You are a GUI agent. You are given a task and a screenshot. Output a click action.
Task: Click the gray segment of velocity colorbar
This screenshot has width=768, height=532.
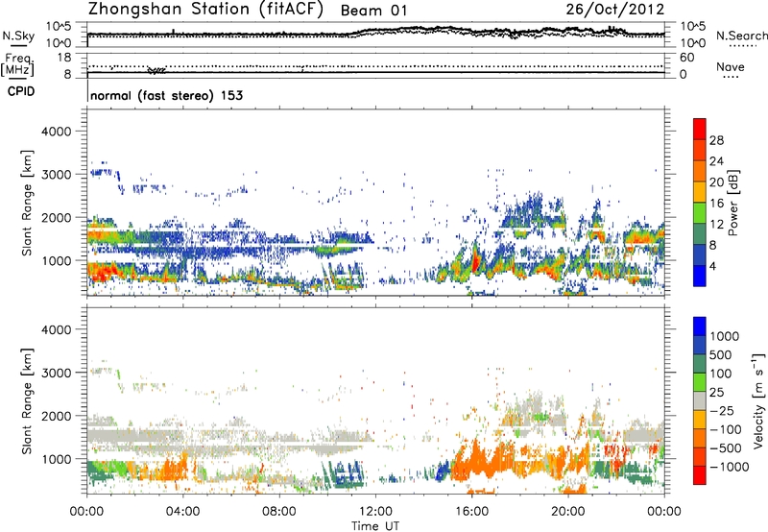[700, 400]
